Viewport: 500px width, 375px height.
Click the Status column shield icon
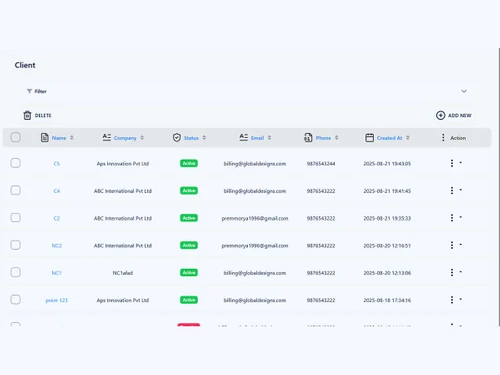point(177,137)
